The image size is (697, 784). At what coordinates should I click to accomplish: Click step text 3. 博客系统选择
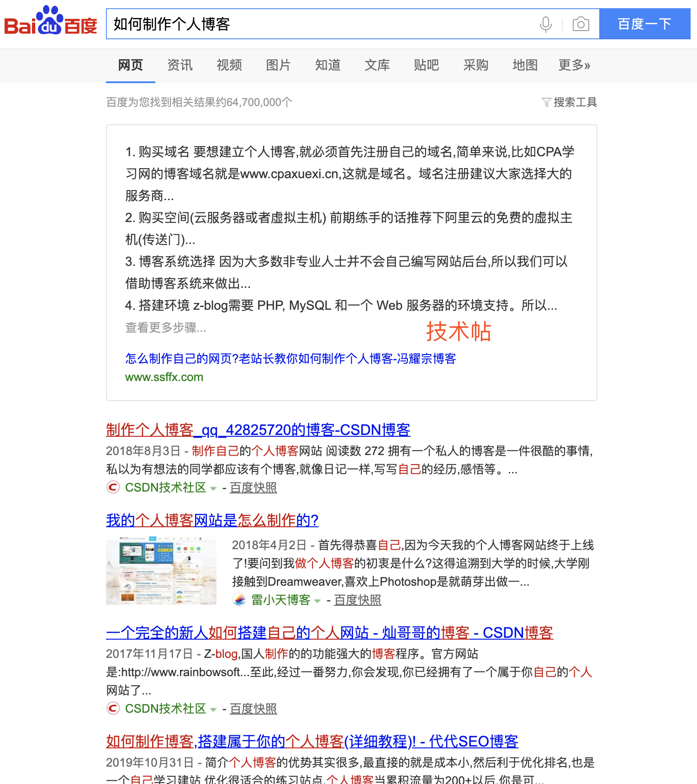pyautogui.click(x=170, y=261)
